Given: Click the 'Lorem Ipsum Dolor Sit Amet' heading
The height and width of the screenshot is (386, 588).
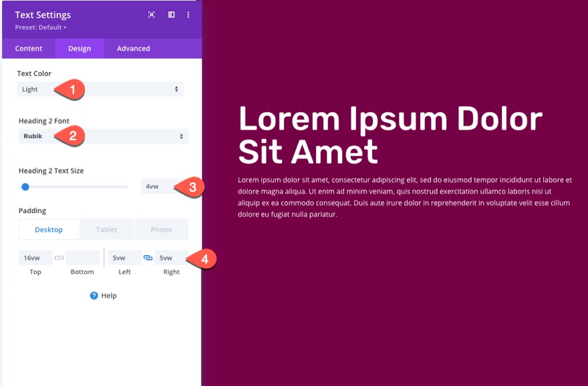Looking at the screenshot, I should point(390,135).
